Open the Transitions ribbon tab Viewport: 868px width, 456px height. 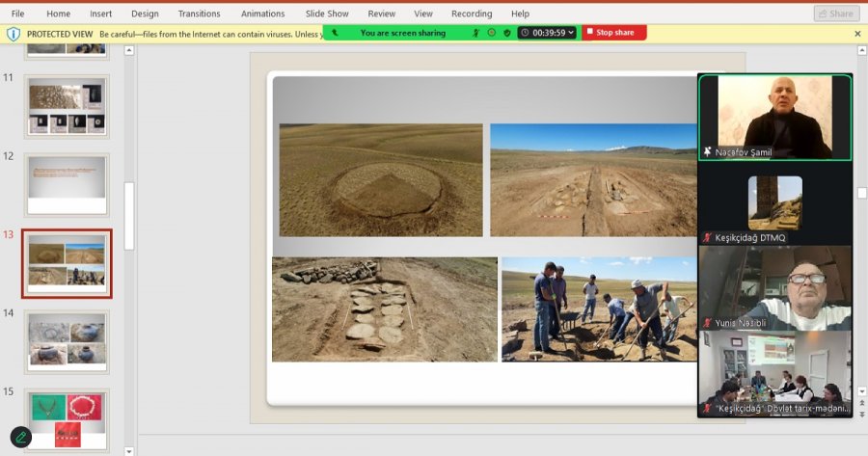(199, 13)
